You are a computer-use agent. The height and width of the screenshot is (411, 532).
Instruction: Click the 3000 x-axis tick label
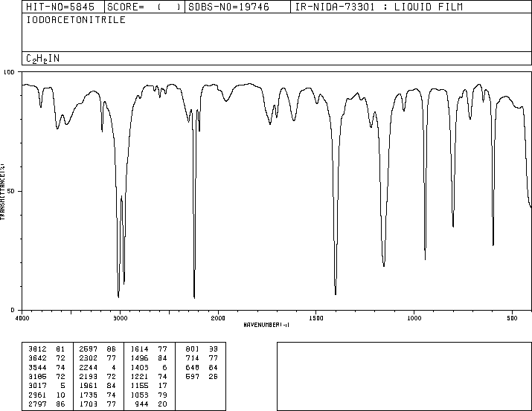[120, 318]
